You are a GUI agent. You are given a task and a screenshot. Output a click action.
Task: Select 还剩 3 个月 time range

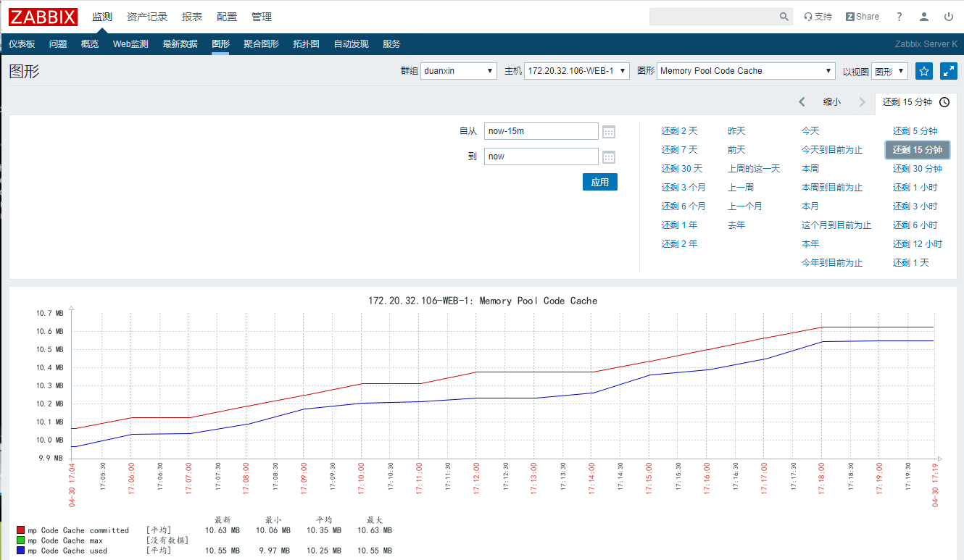683,188
